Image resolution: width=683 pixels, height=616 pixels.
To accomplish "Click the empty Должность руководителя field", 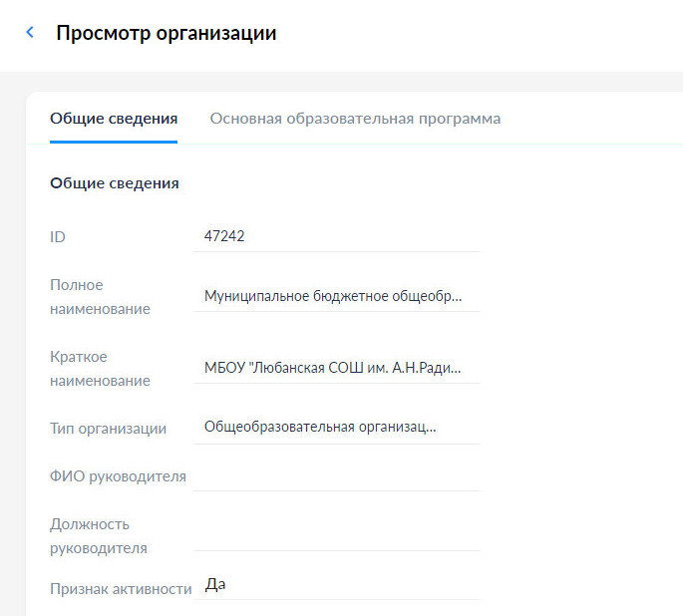I will point(336,536).
